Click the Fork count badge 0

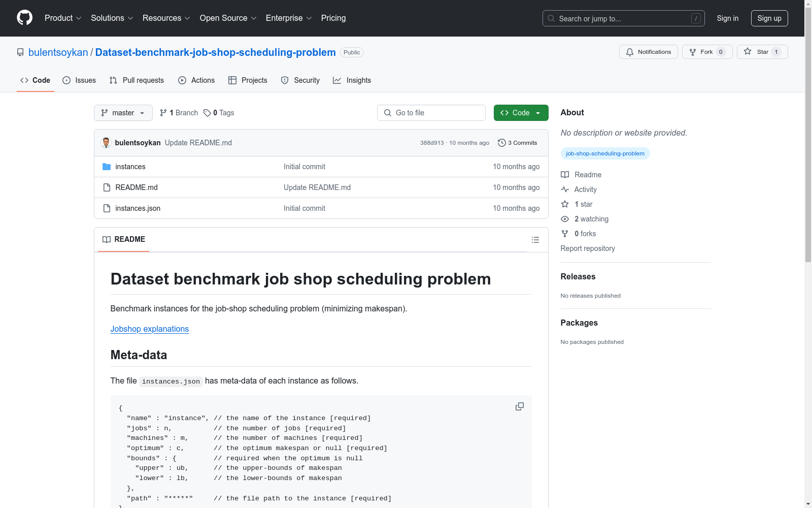[x=721, y=52]
